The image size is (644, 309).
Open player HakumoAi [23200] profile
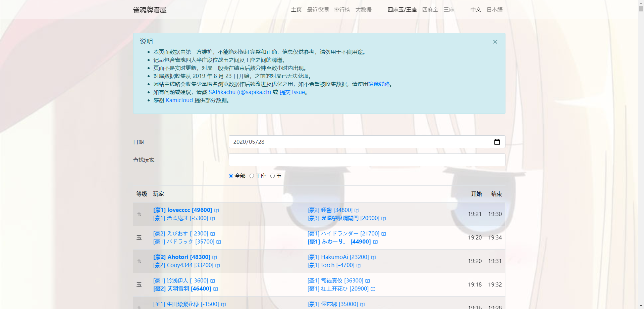[338, 257]
